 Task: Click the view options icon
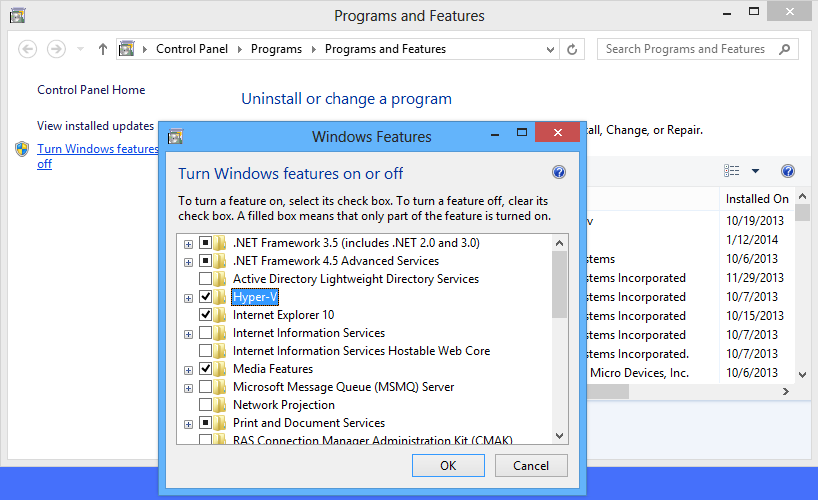pos(733,171)
